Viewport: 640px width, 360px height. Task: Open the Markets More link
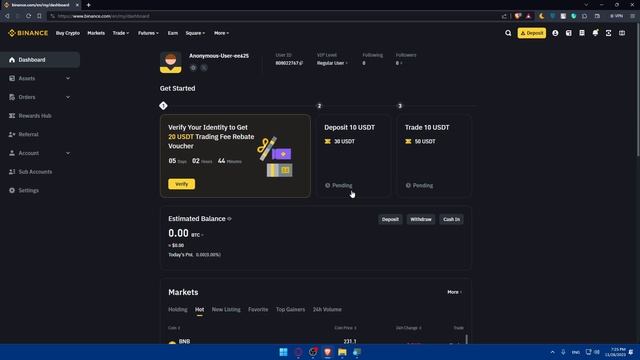(x=454, y=292)
